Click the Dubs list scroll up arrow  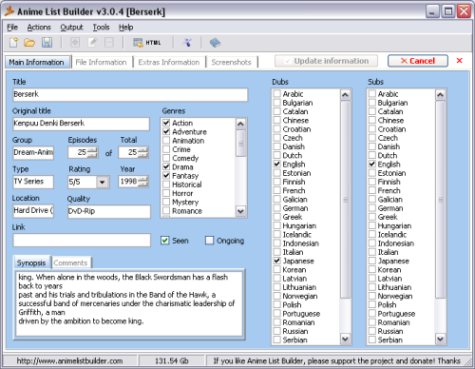(345, 95)
